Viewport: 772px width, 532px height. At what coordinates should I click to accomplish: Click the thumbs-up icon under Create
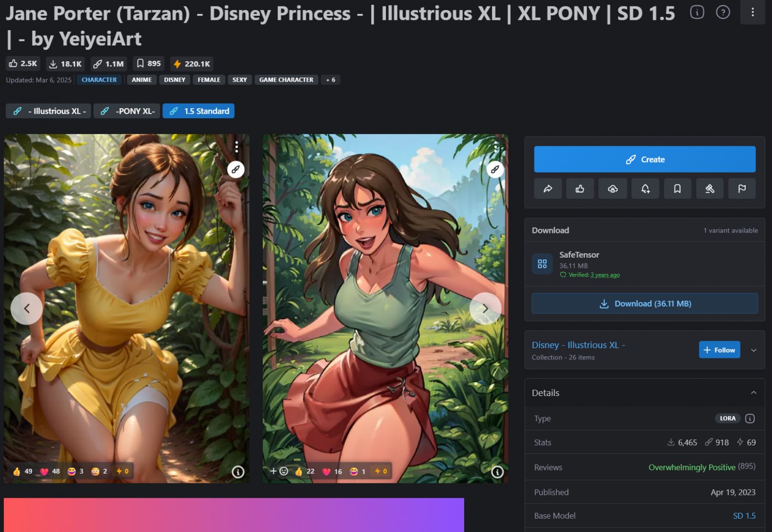pos(580,188)
